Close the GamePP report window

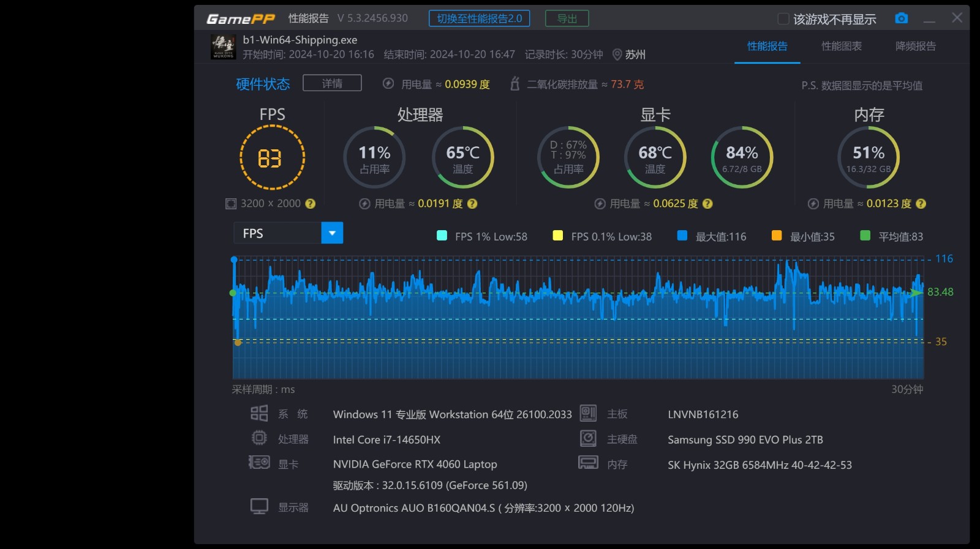957,18
